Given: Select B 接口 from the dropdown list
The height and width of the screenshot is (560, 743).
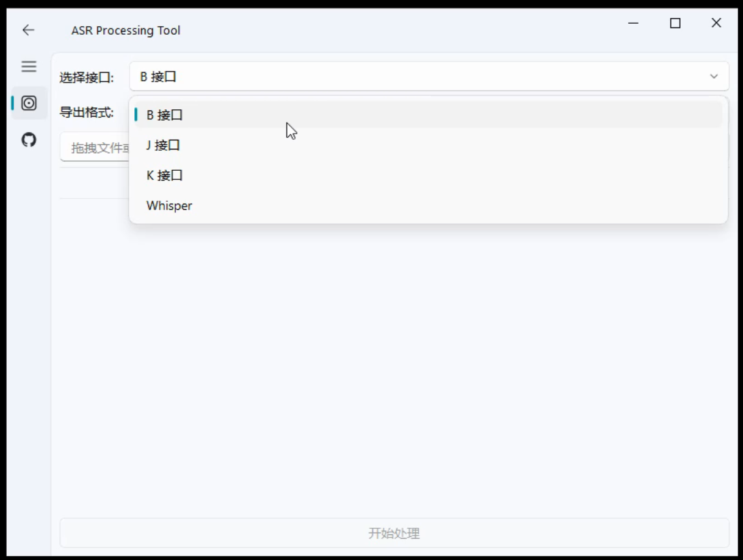Looking at the screenshot, I should click(165, 115).
